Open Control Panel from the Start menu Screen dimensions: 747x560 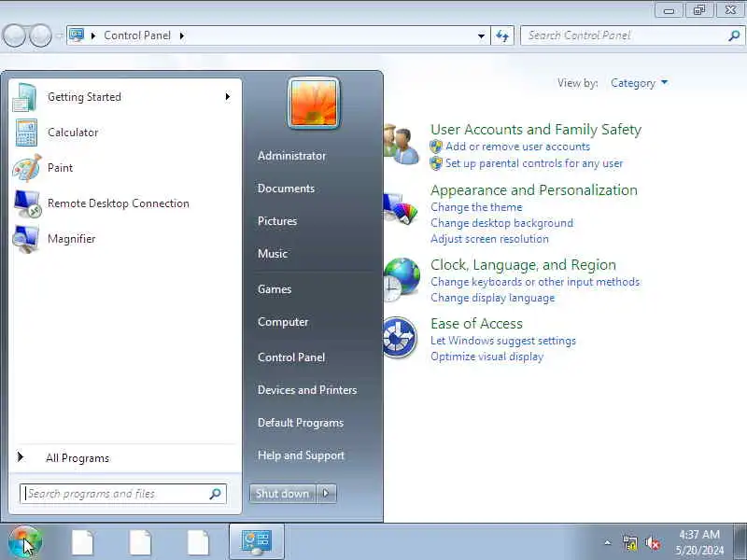point(291,357)
